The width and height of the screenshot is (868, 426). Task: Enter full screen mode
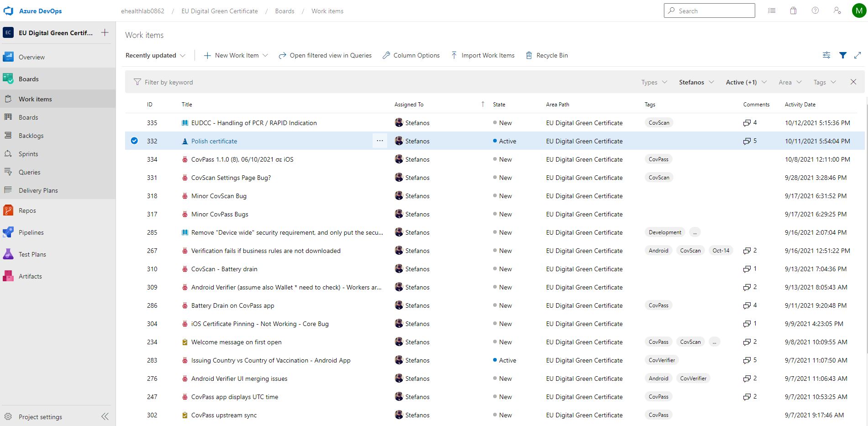[x=857, y=55]
